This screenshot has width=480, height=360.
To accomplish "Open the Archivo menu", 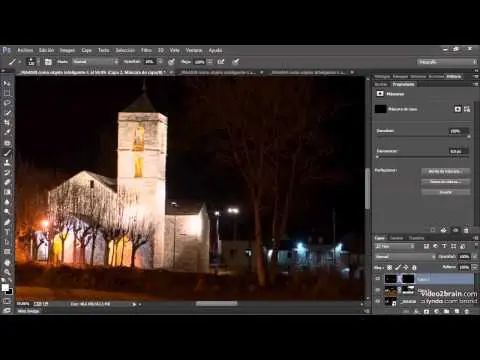I will pos(25,50).
